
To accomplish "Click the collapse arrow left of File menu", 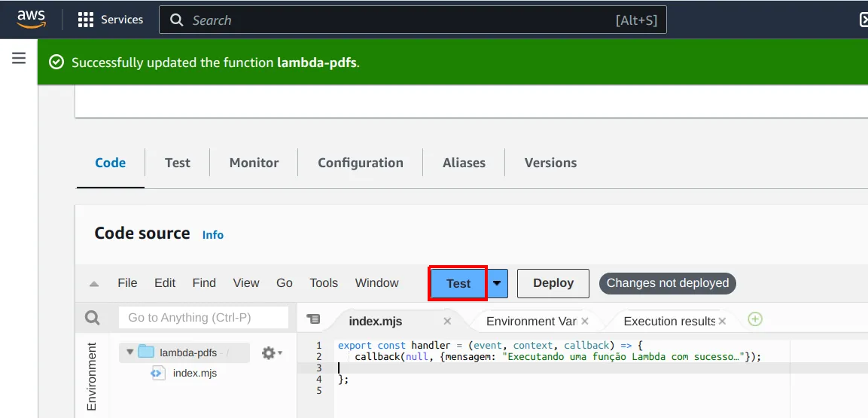I will [94, 283].
